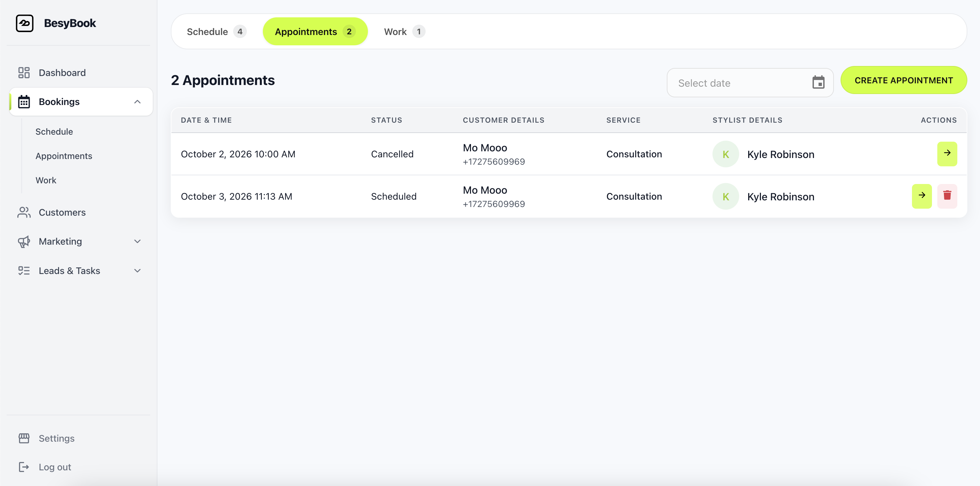Open the date picker calendar icon

point(818,83)
